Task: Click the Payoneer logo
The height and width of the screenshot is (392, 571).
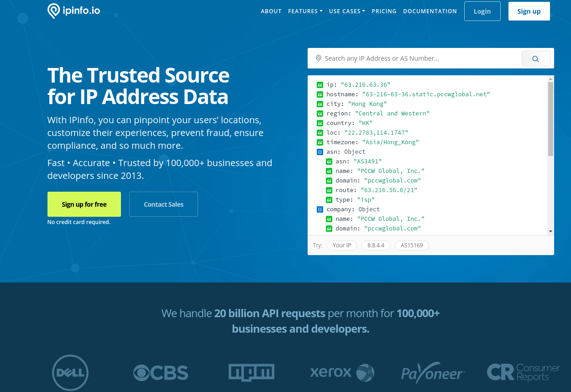Action: (x=432, y=372)
